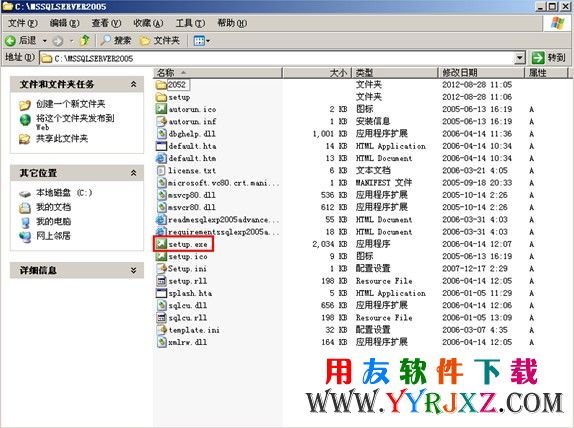Screen dimensions: 574x428
Task: Open the 工具(T) menu
Action: click(x=190, y=23)
